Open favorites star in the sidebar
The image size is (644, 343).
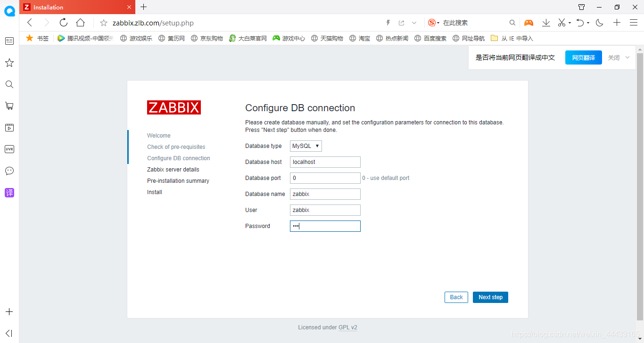pyautogui.click(x=9, y=63)
